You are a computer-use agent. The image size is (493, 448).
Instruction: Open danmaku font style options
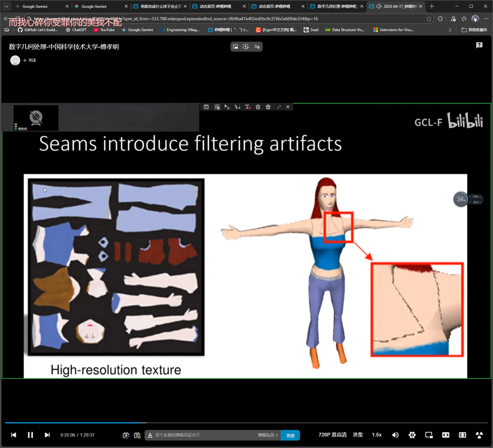click(x=150, y=435)
